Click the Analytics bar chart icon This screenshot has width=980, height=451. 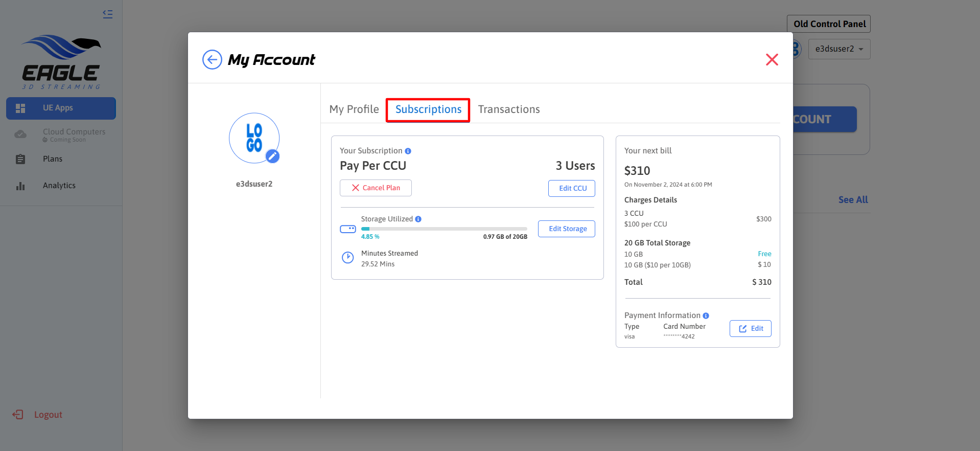point(20,186)
